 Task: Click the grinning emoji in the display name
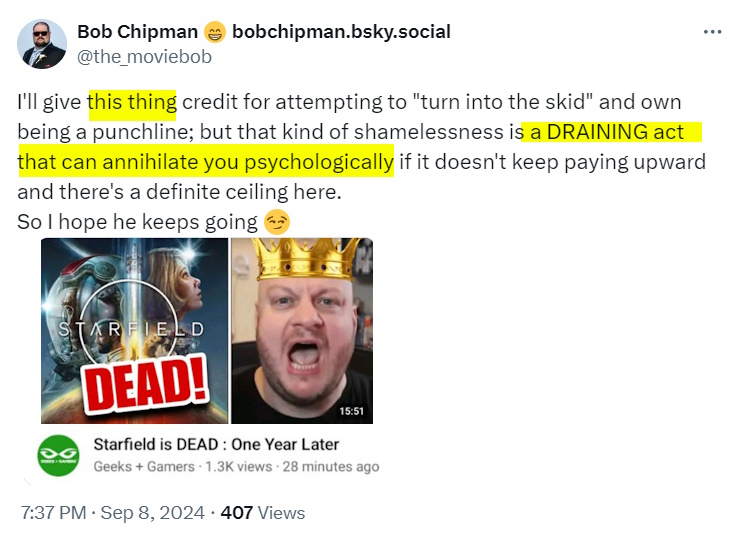point(215,33)
